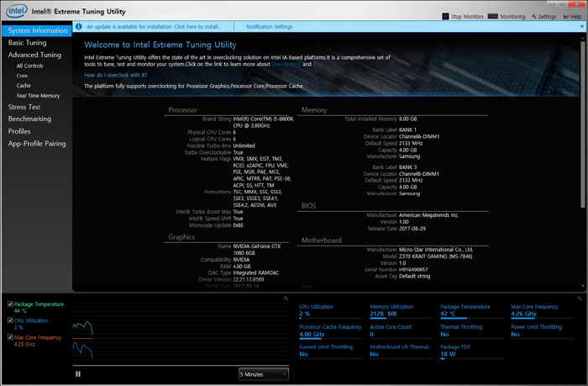
Task: Click the CPU Utilization 2 % value
Action: click(304, 314)
